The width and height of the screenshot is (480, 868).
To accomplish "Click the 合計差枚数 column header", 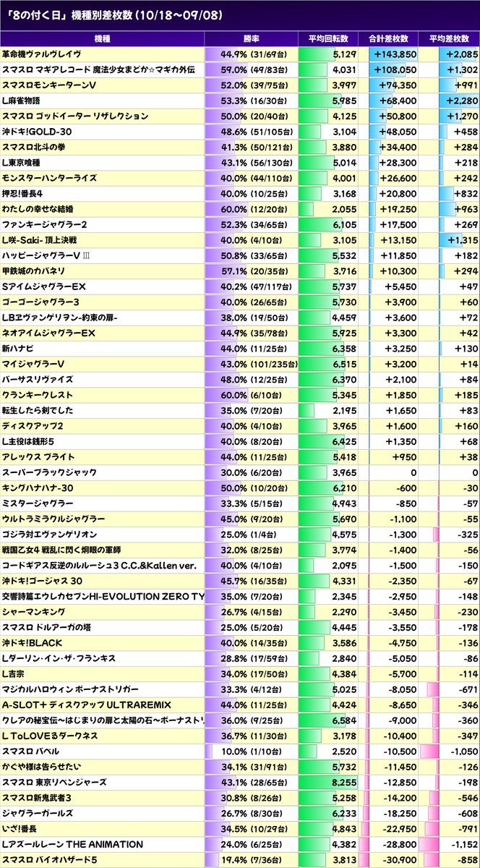I will click(388, 38).
